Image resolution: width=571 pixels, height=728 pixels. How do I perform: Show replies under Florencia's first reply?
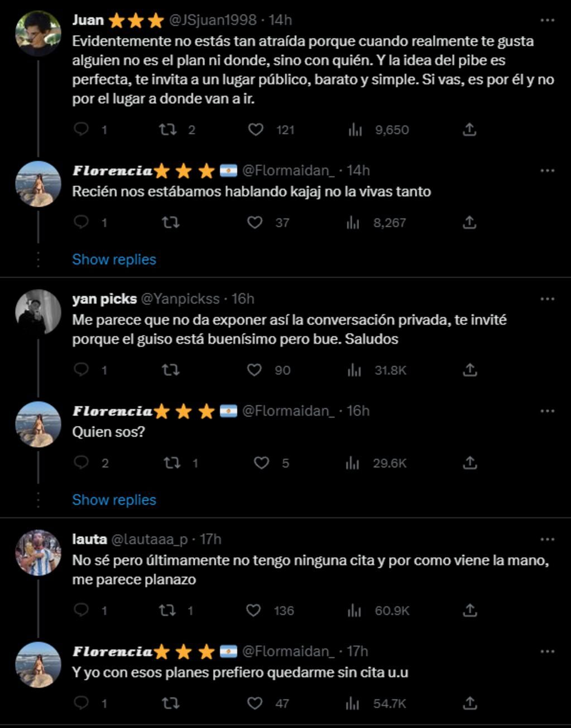click(x=113, y=258)
